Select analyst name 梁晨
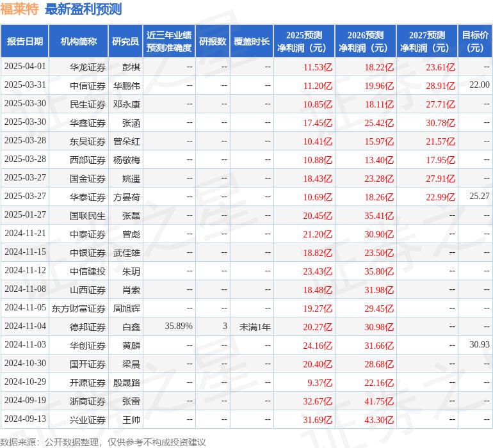The height and width of the screenshot is (448, 493). tap(131, 364)
